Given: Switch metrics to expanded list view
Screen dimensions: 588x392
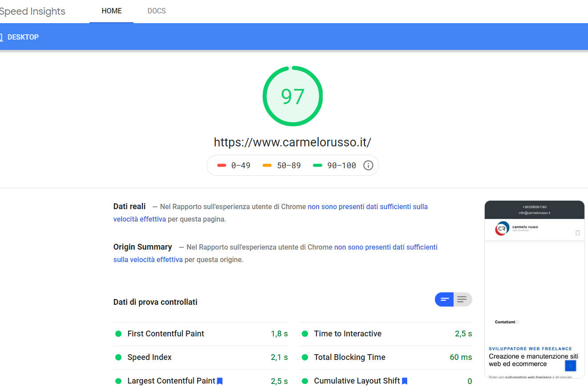Looking at the screenshot, I should tap(463, 299).
